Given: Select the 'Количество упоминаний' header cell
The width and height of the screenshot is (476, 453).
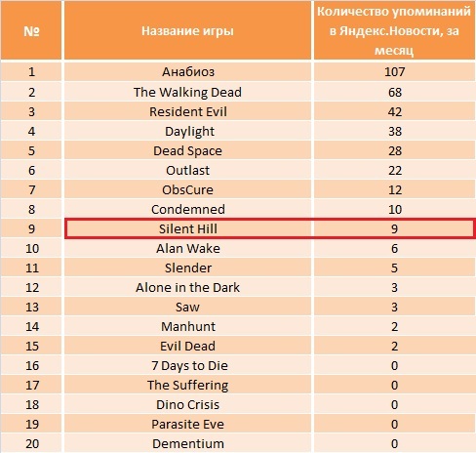Looking at the screenshot, I should tap(394, 30).
